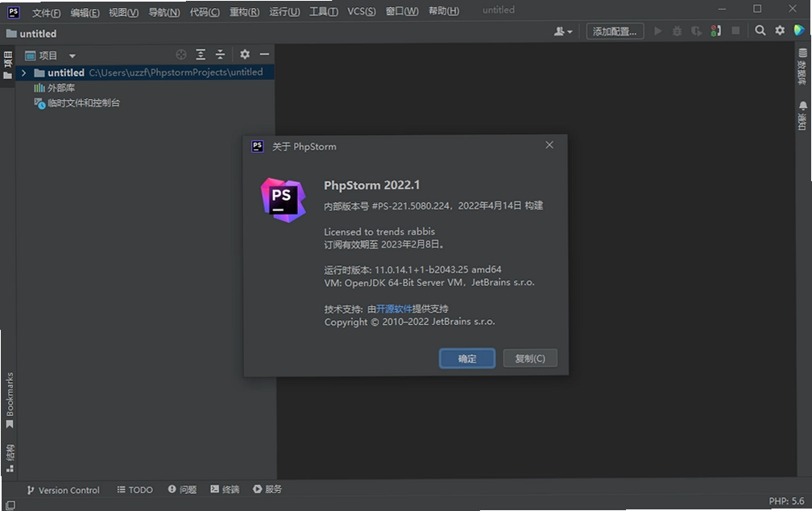
Task: Close the About PhpStorm dialog
Action: pyautogui.click(x=549, y=145)
